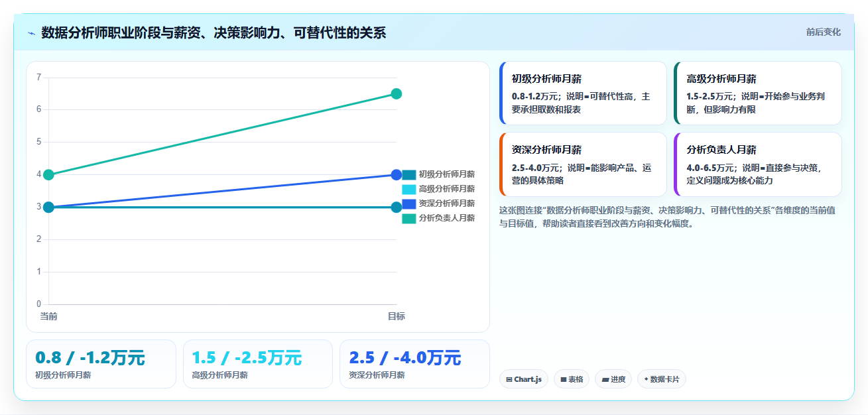Click the Chart.js tag
Screen dimensions: 868x415
coord(524,379)
